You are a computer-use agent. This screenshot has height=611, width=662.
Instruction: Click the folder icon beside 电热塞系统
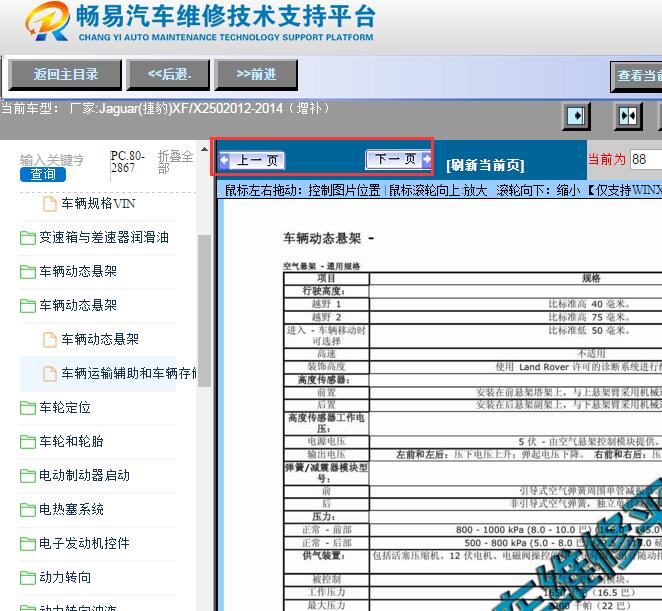coord(28,510)
